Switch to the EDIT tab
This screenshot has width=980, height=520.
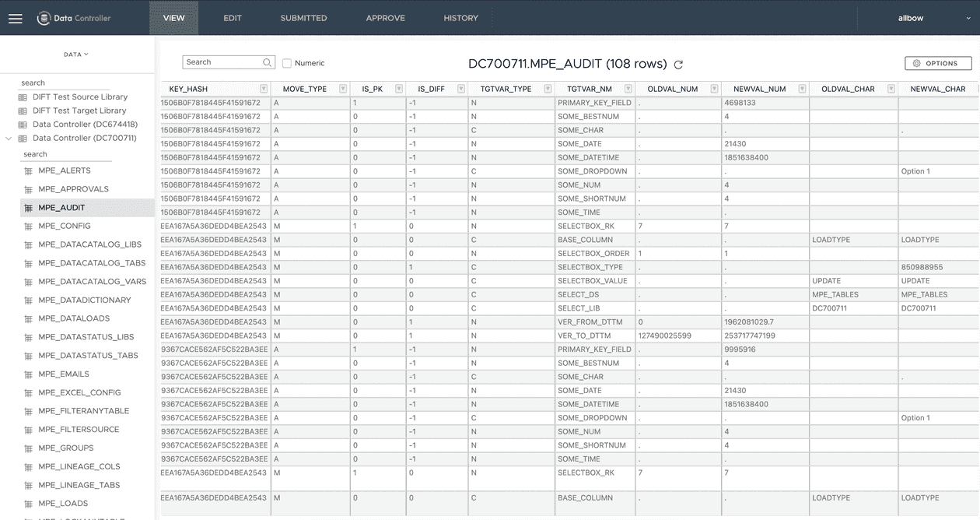coord(233,18)
